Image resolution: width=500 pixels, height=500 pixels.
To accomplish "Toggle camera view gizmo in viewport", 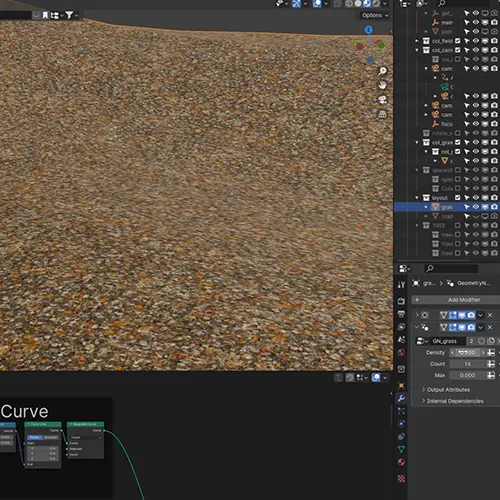I will coord(382,100).
